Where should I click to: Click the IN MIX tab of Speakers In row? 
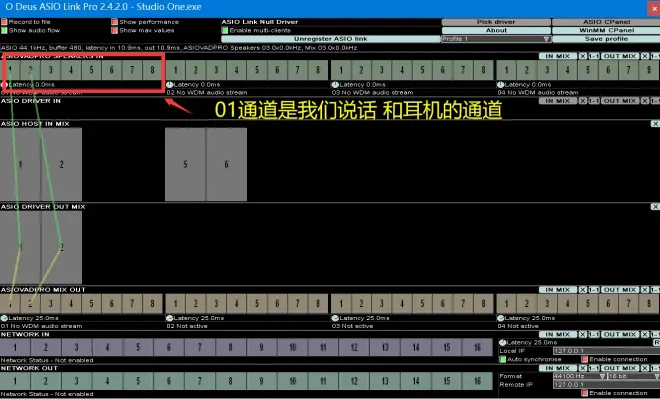point(558,56)
